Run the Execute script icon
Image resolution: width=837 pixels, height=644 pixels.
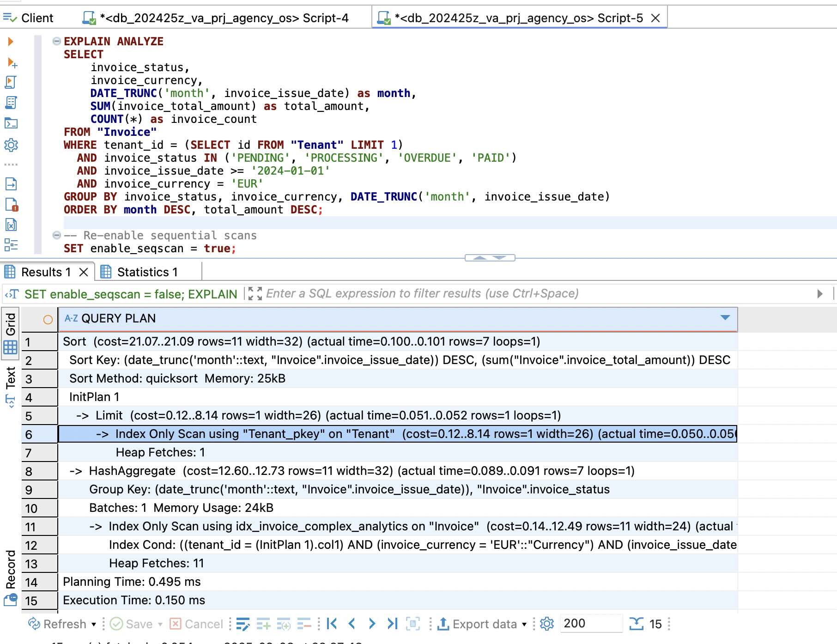point(11,82)
